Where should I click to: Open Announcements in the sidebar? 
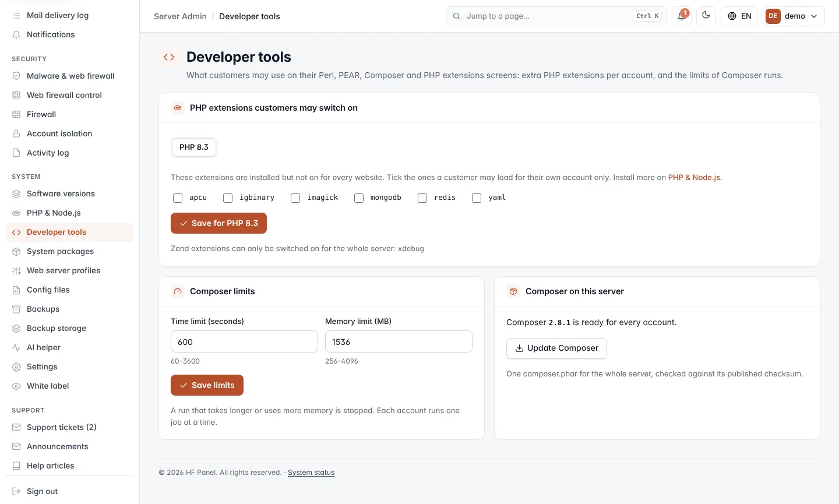click(69, 446)
